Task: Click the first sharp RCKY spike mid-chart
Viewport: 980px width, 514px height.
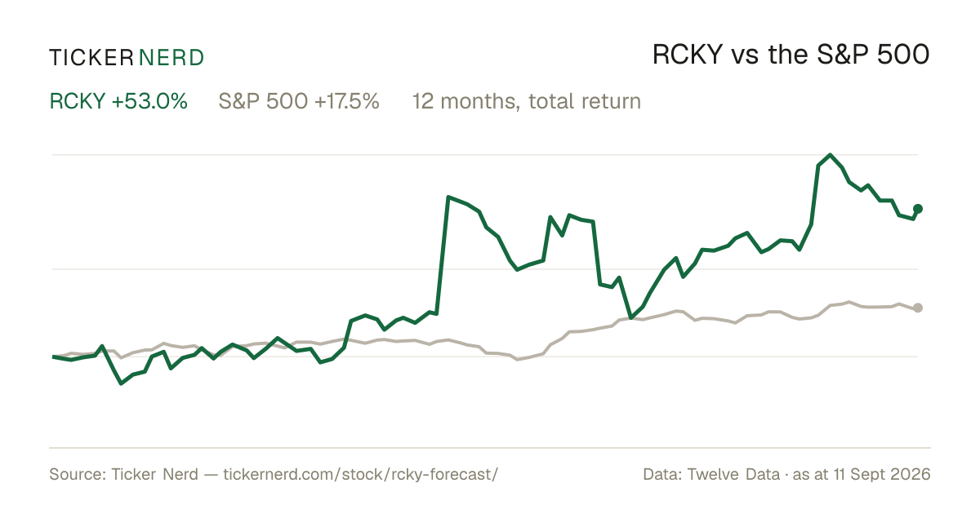Action: pyautogui.click(x=448, y=197)
